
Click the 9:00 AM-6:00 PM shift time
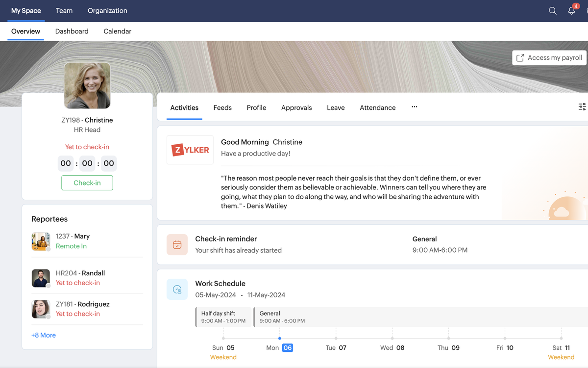[x=440, y=250]
